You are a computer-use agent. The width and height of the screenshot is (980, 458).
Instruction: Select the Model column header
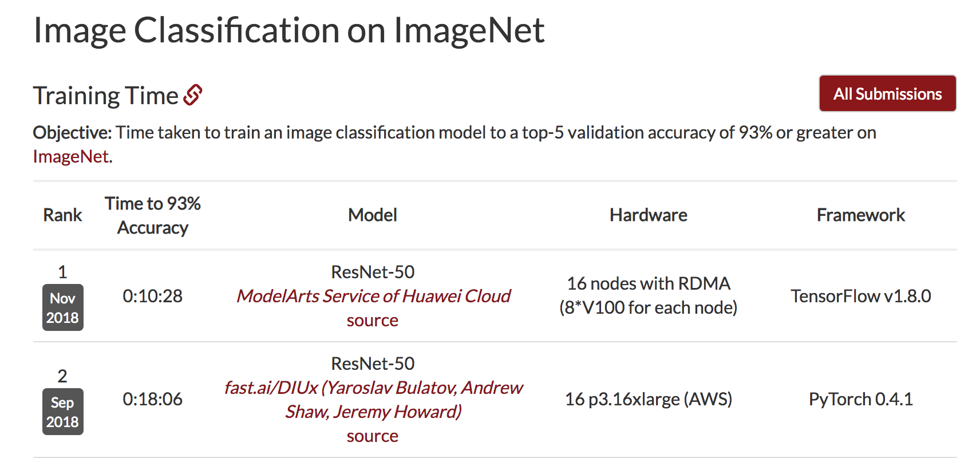point(373,215)
